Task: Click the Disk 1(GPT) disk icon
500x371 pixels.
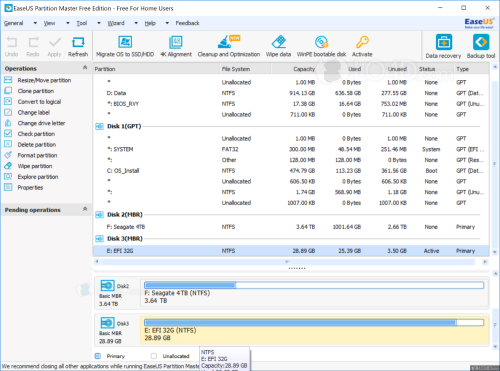Action: [x=99, y=127]
